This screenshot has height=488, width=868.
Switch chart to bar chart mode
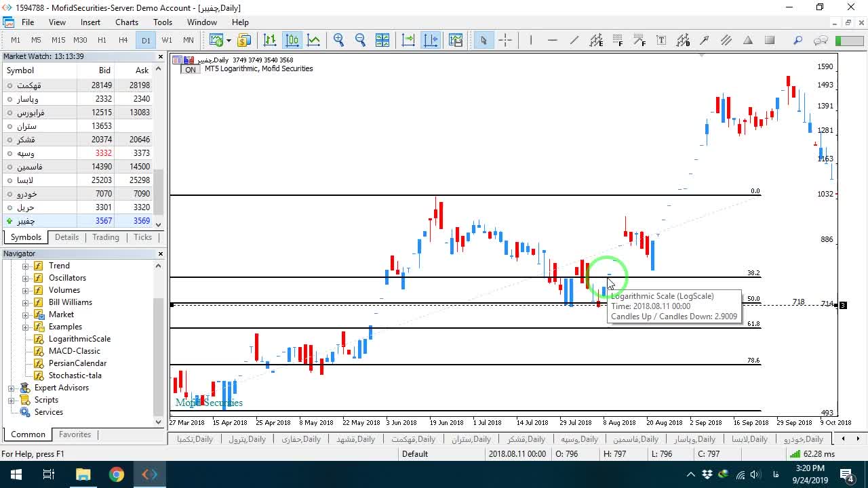point(270,40)
